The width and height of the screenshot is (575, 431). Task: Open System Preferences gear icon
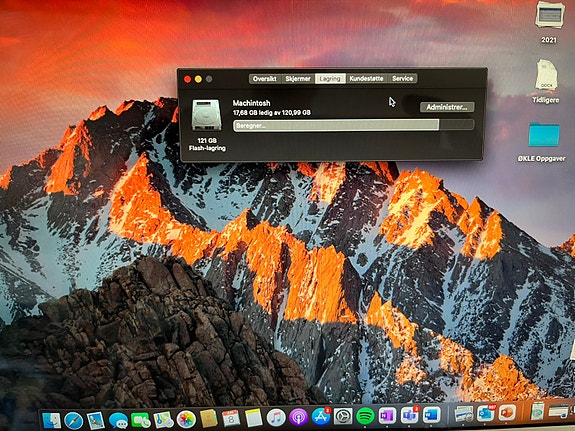(343, 416)
